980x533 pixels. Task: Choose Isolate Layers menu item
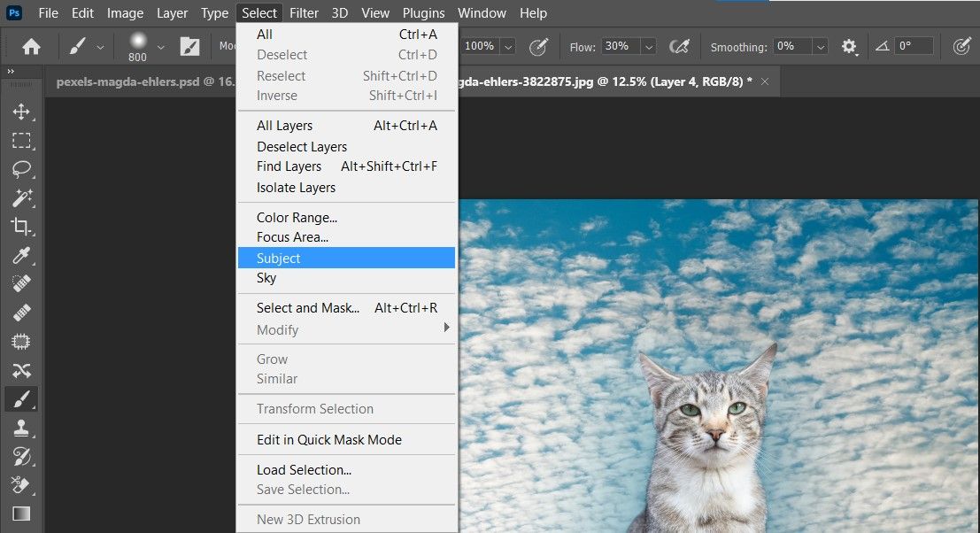(x=346, y=188)
